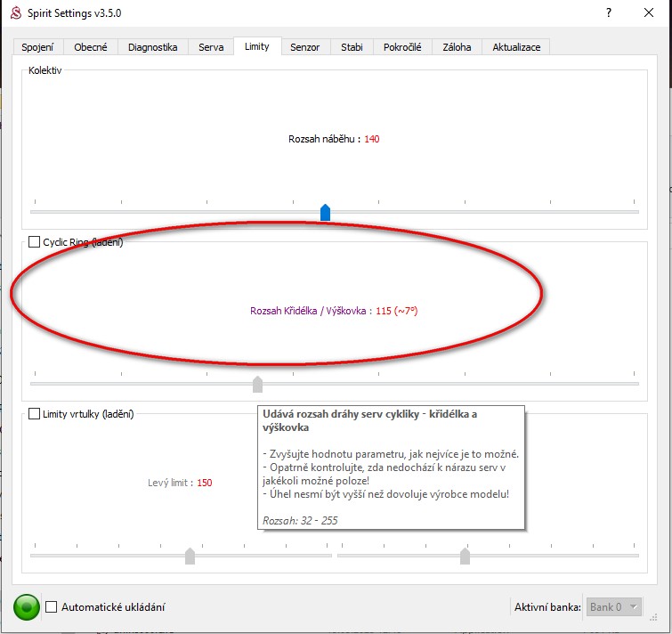The height and width of the screenshot is (634, 672).
Task: Click the green connection status indicator
Action: click(x=27, y=607)
